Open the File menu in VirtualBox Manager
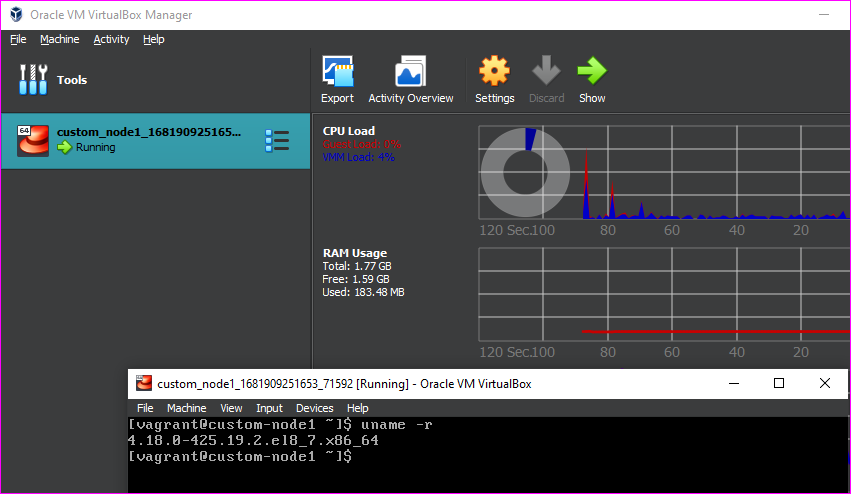 pyautogui.click(x=18, y=39)
